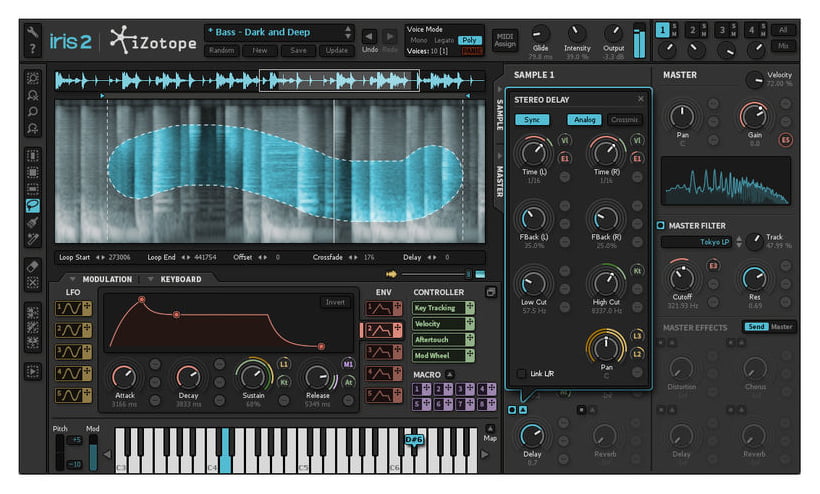This screenshot has width=820, height=494.
Task: Click the Random preset button
Action: [222, 50]
